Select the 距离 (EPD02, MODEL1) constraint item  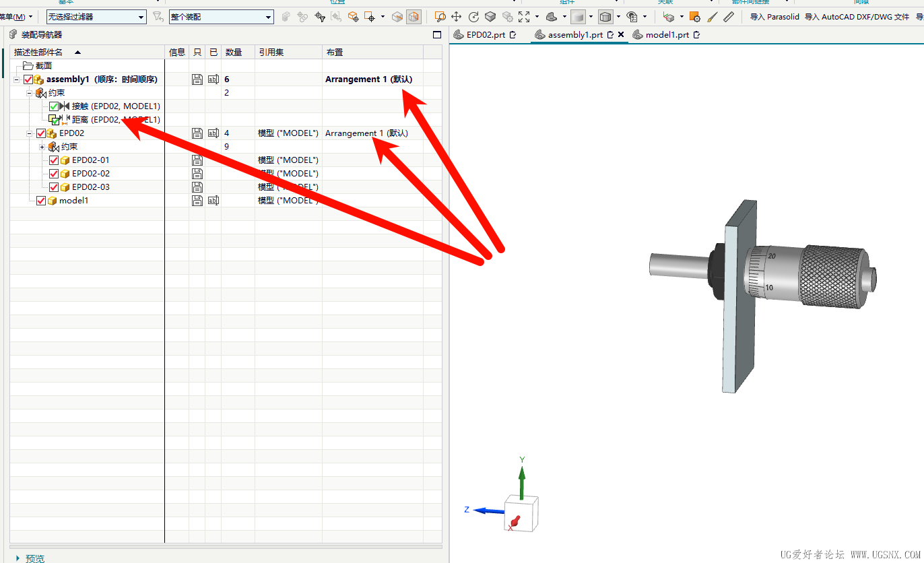pyautogui.click(x=116, y=120)
